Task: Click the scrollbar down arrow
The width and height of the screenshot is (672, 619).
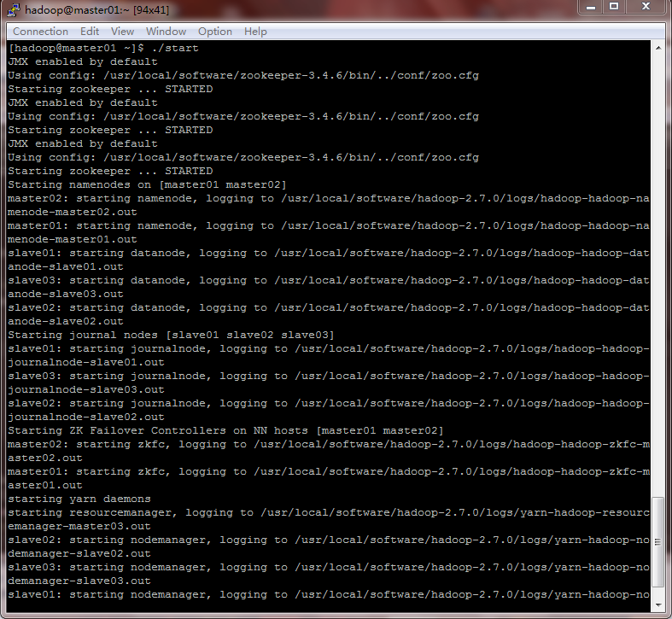Action: coord(657,605)
